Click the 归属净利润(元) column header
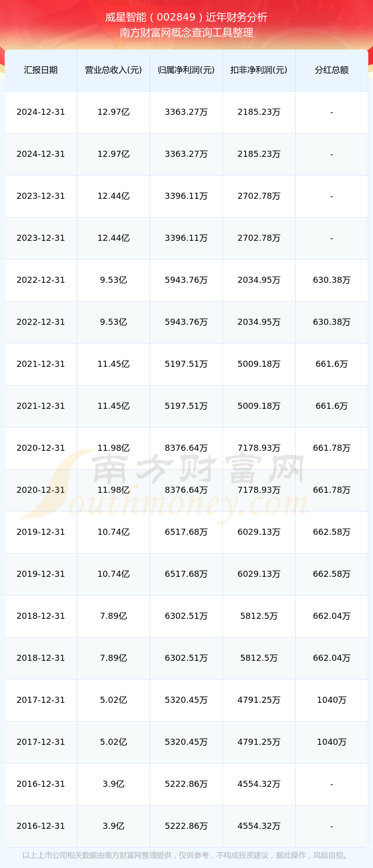This screenshot has height=868, width=373. (186, 70)
